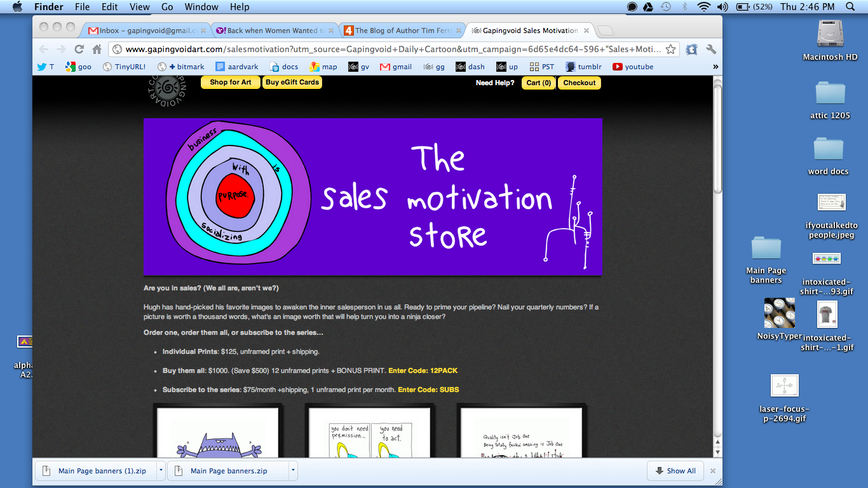Open Spotlight search magnifier icon

851,7
